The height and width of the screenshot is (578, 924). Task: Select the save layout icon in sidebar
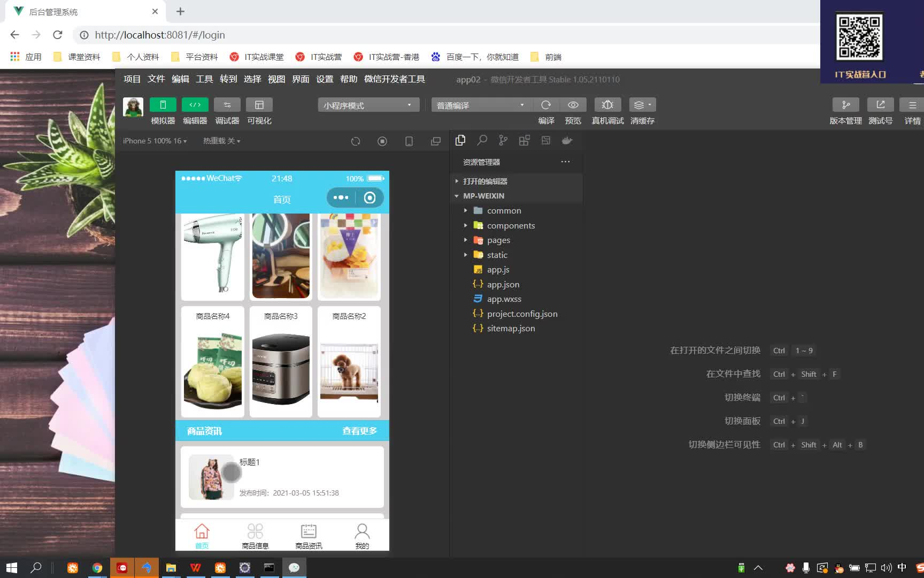(x=546, y=140)
